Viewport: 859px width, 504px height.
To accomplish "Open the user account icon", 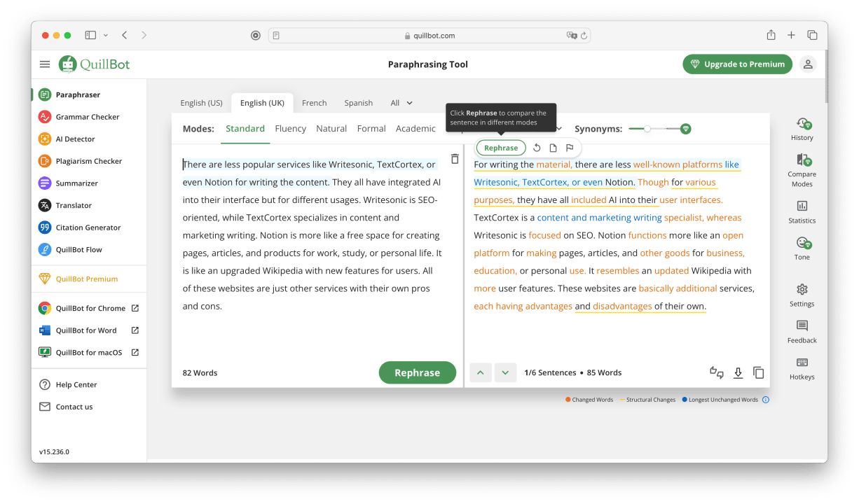I will tap(808, 64).
